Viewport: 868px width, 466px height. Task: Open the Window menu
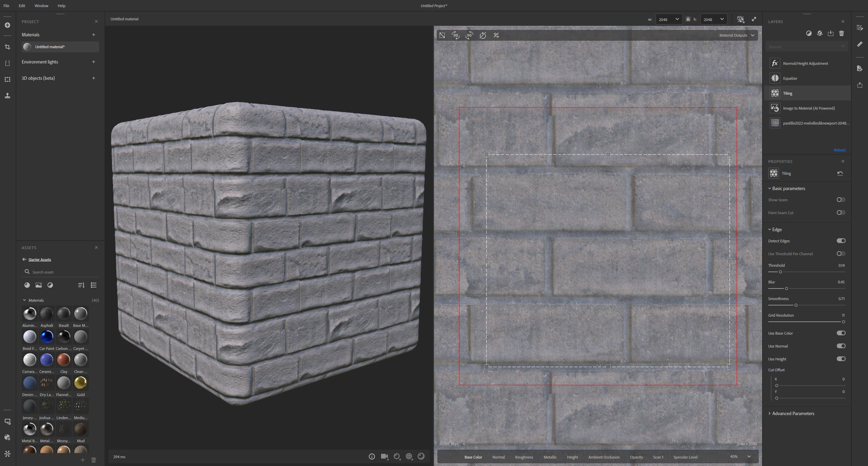[x=41, y=6]
